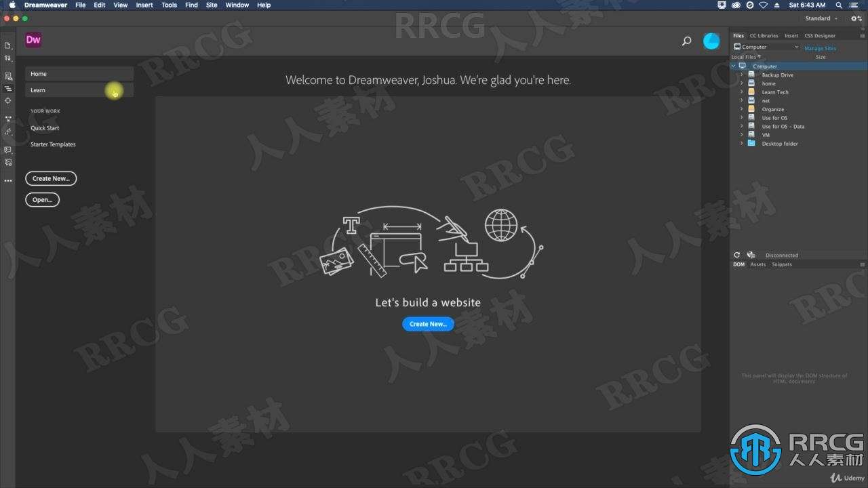Image resolution: width=868 pixels, height=488 pixels.
Task: Switch to the CSS Designer tab
Action: (x=820, y=35)
